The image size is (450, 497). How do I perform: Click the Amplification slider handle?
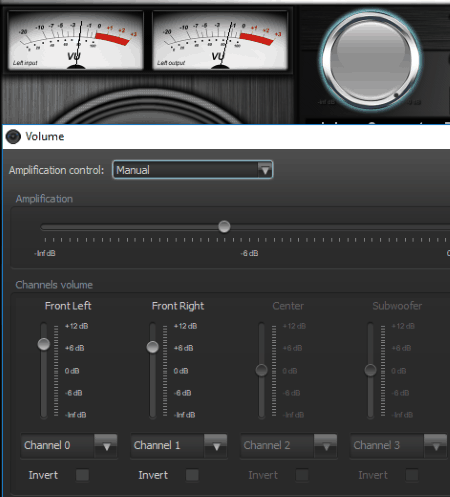click(224, 227)
